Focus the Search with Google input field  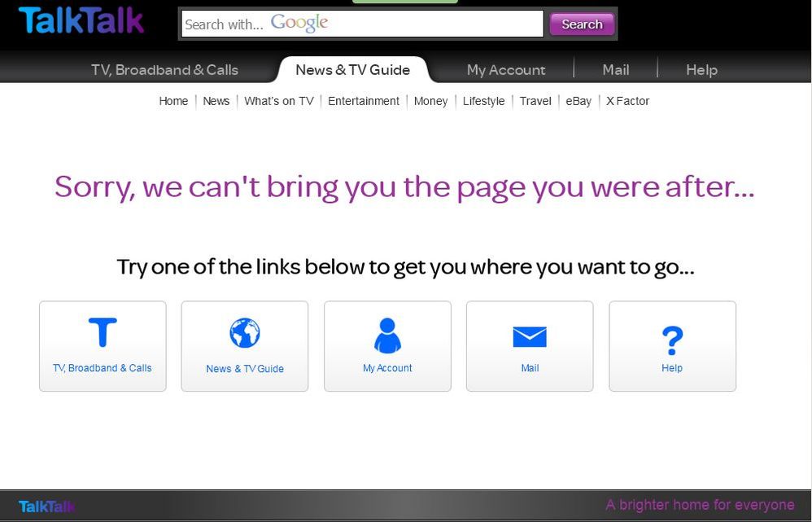(x=362, y=24)
